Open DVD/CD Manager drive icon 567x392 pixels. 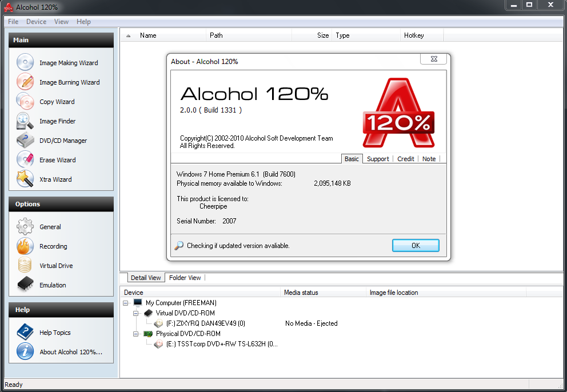[25, 141]
